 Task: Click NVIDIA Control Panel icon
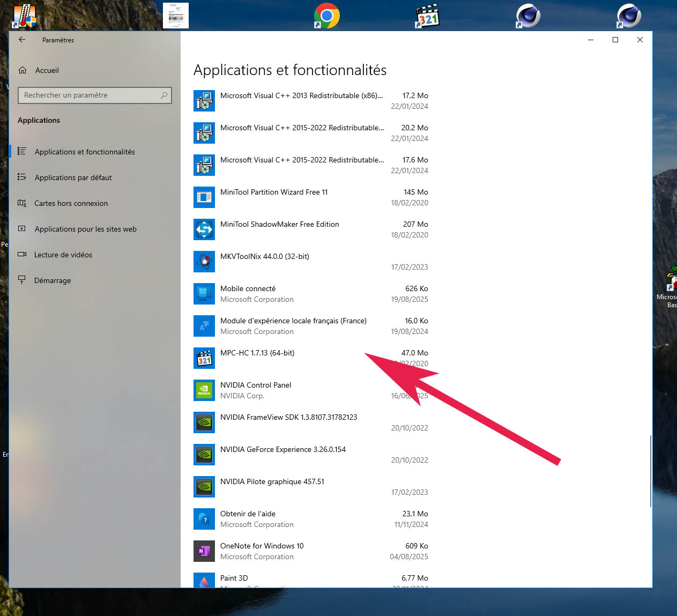coord(204,390)
